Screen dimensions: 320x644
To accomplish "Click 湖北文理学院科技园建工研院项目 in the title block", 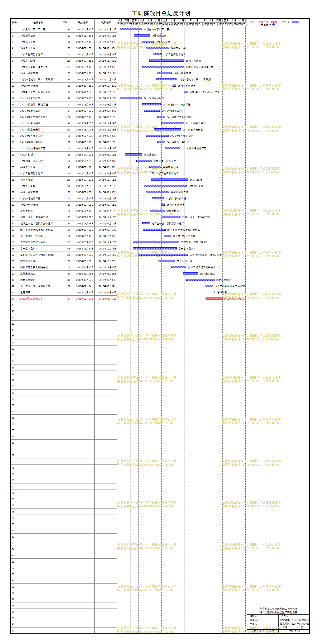I will point(278,612).
